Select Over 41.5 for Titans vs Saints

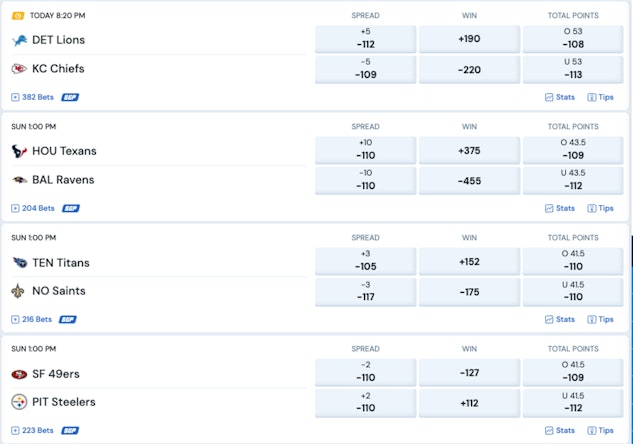pyautogui.click(x=572, y=262)
